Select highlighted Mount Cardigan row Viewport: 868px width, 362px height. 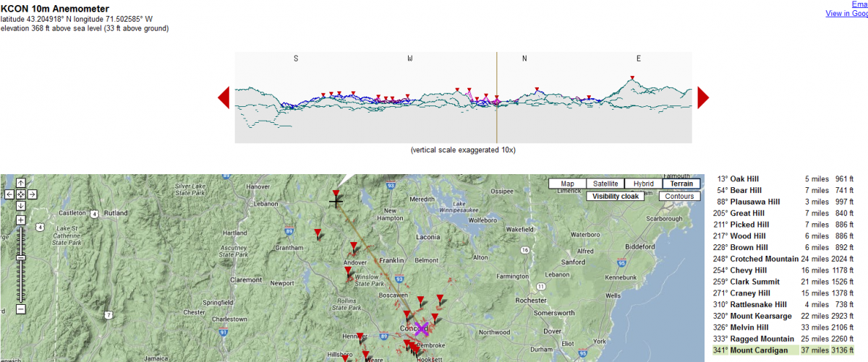(x=785, y=350)
